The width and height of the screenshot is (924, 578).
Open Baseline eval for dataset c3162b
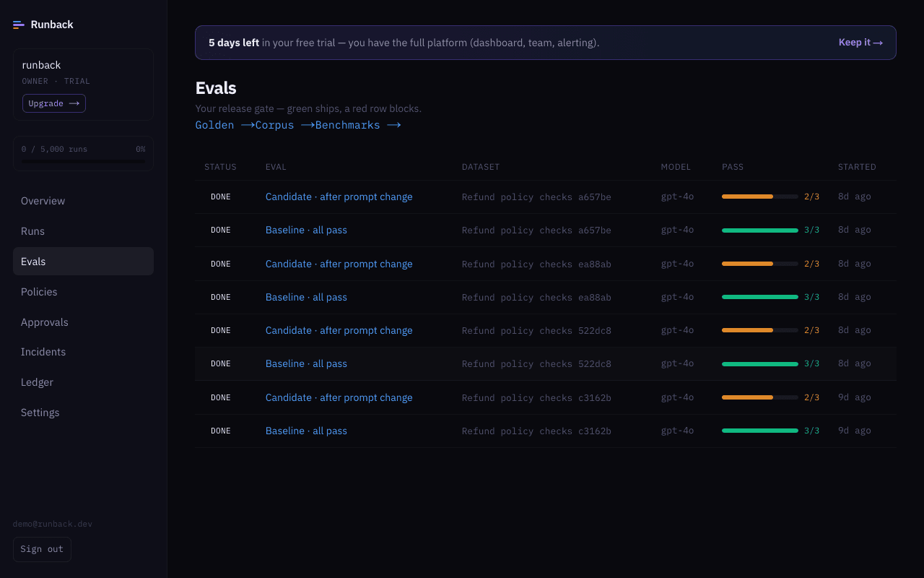point(306,431)
